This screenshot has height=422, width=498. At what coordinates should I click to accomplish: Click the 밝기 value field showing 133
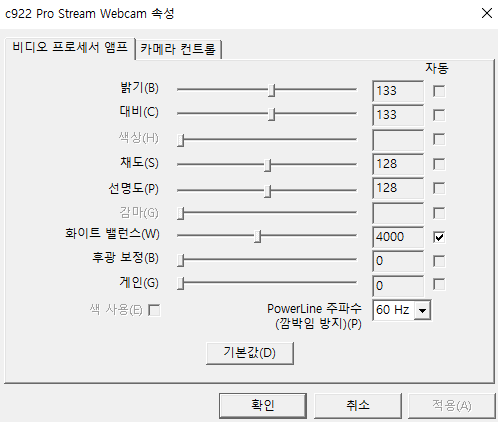(398, 91)
